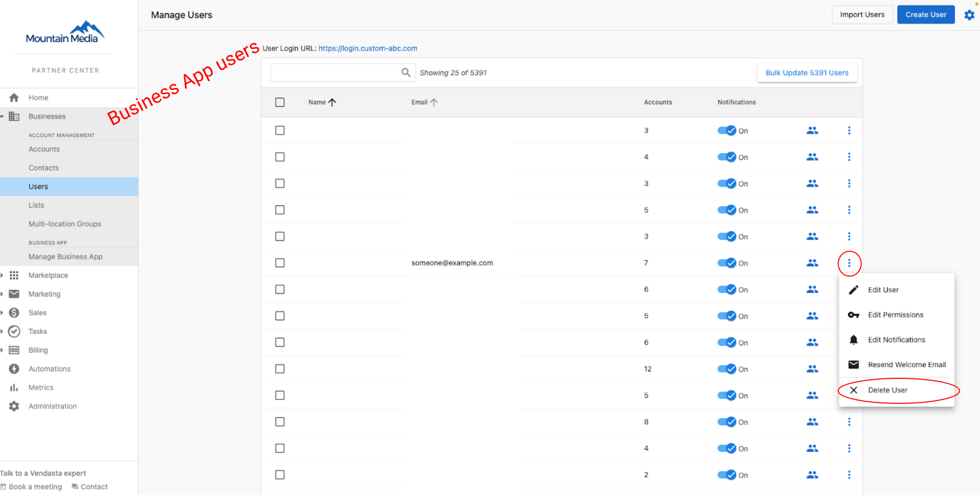This screenshot has height=496, width=980.
Task: Check the box in row with 12 accounts
Action: point(280,369)
